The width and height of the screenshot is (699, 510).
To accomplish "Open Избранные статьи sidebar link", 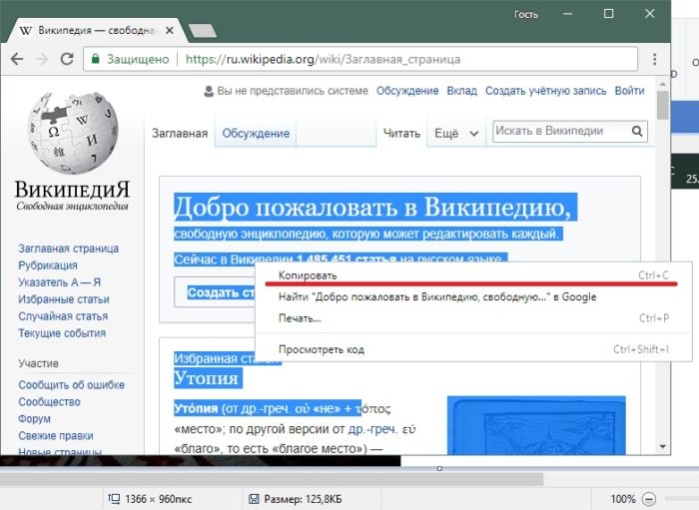I will (64, 299).
